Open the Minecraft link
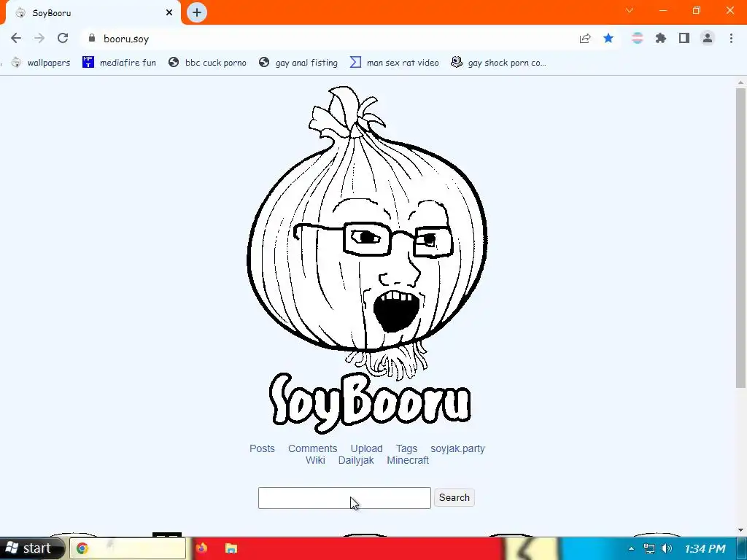747x560 pixels. (408, 461)
